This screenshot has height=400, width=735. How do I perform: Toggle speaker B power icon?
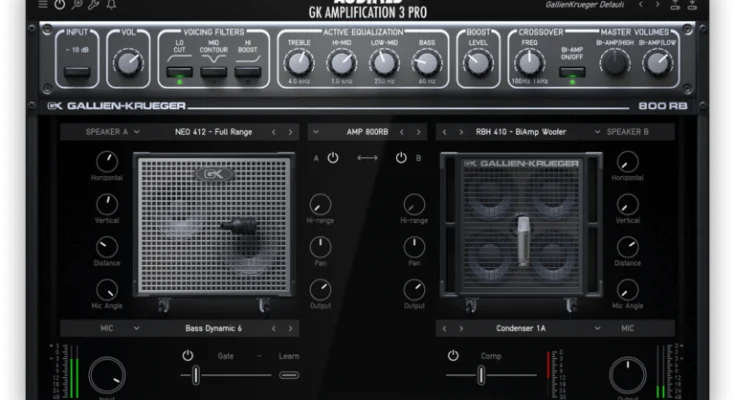[x=401, y=158]
